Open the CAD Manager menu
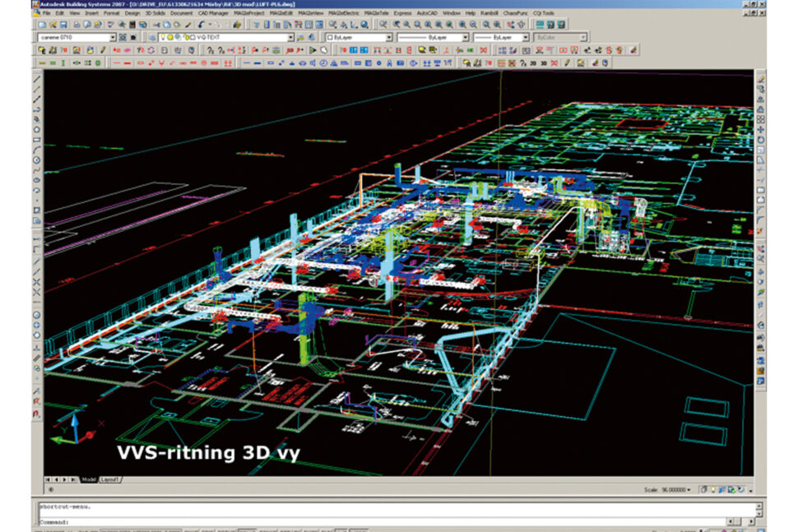This screenshot has height=532, width=798. tap(213, 14)
